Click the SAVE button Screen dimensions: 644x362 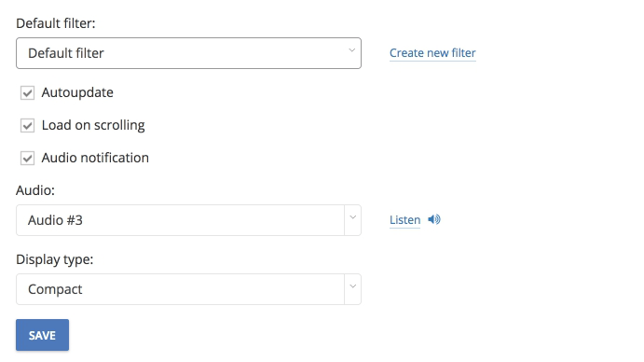coord(42,335)
